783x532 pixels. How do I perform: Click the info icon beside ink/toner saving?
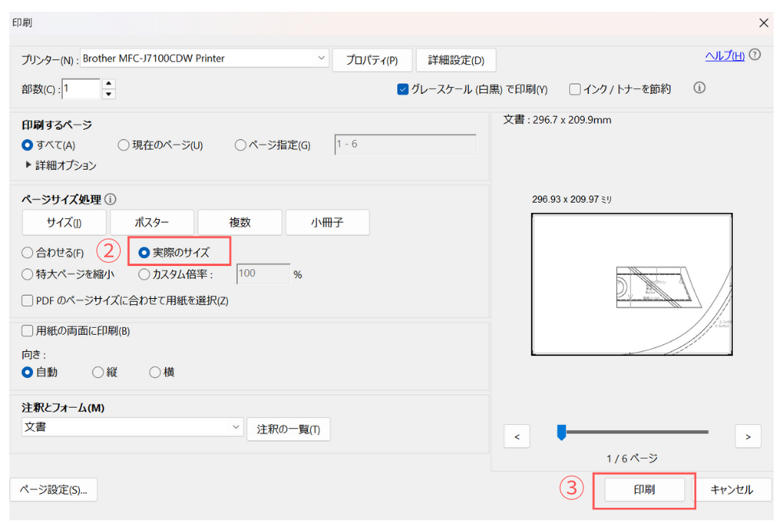point(700,88)
